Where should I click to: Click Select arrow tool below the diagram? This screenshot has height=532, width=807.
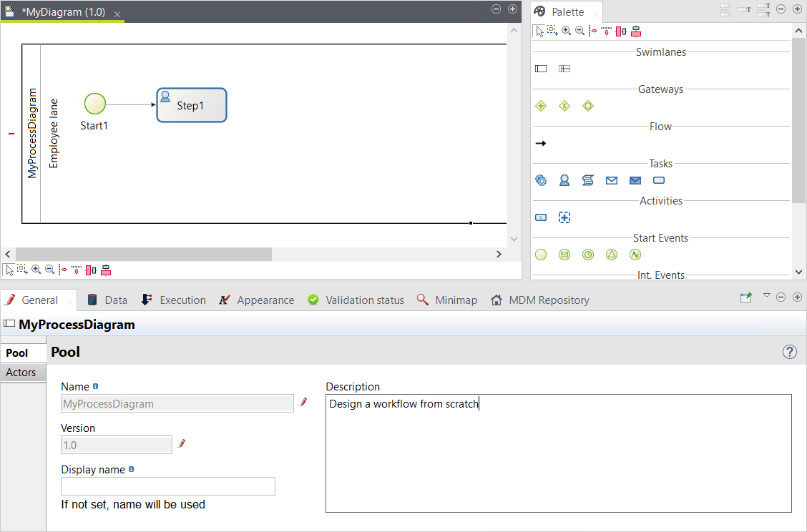tap(9, 270)
